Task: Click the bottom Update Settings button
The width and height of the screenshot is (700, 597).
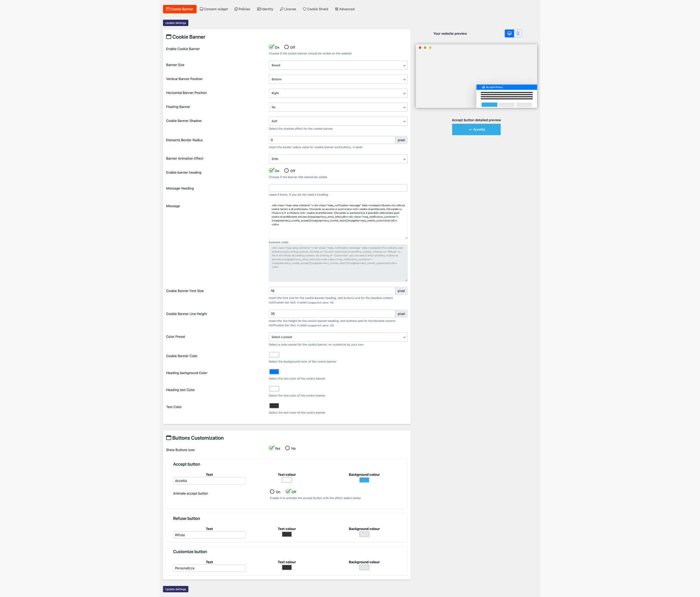Action: (176, 589)
